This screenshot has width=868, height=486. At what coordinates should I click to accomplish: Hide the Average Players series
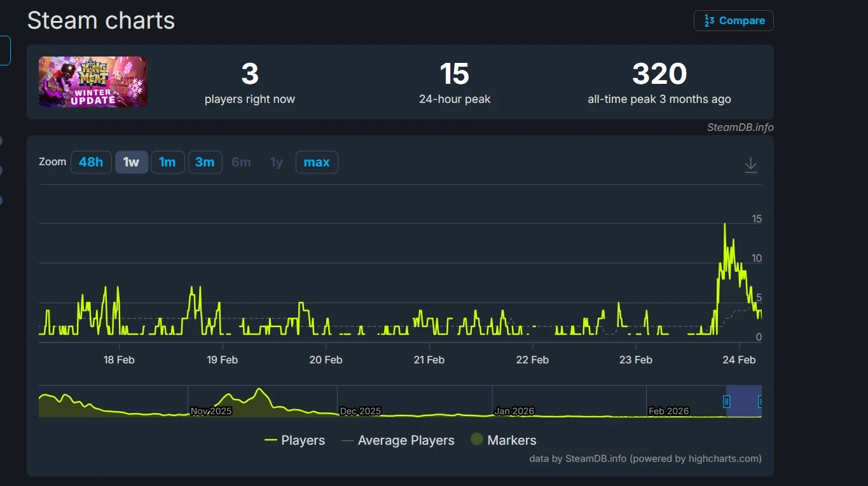[398, 440]
